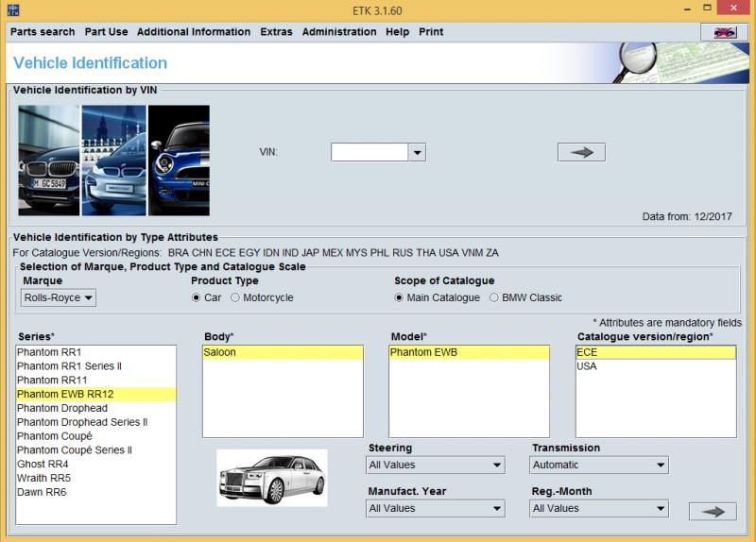Open the Administration menu
This screenshot has height=542, width=756.
pyautogui.click(x=339, y=32)
